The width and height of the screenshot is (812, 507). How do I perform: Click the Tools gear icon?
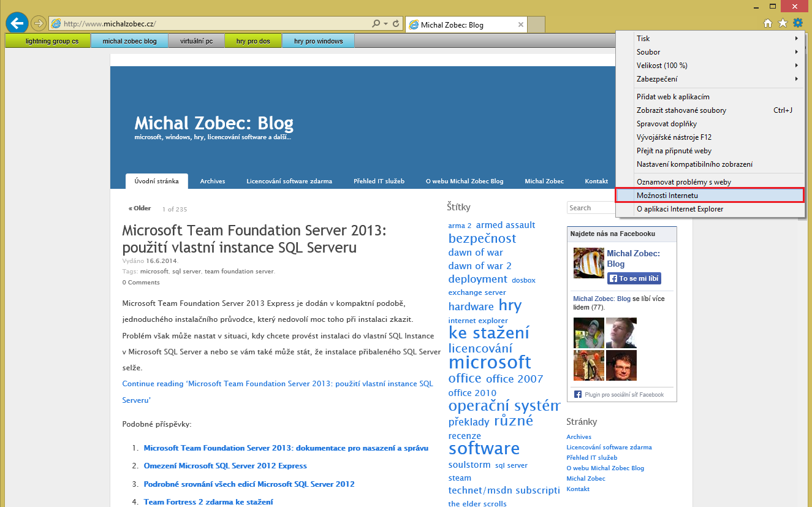797,23
